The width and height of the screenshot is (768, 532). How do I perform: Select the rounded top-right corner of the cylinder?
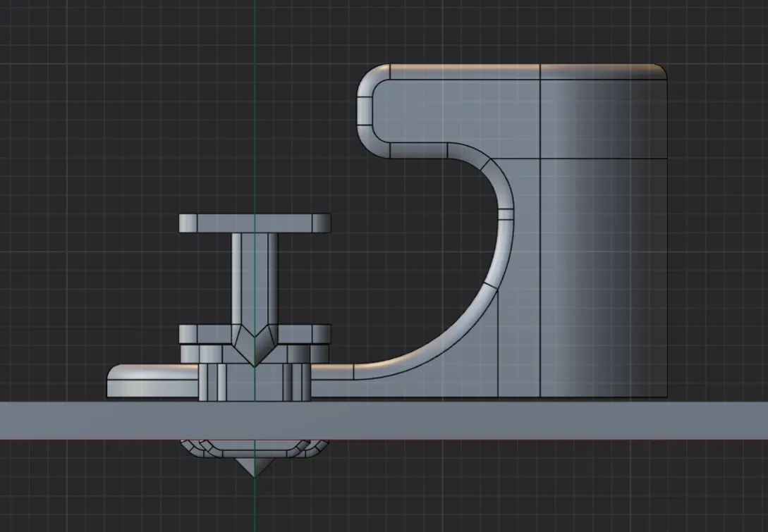[x=662, y=70]
